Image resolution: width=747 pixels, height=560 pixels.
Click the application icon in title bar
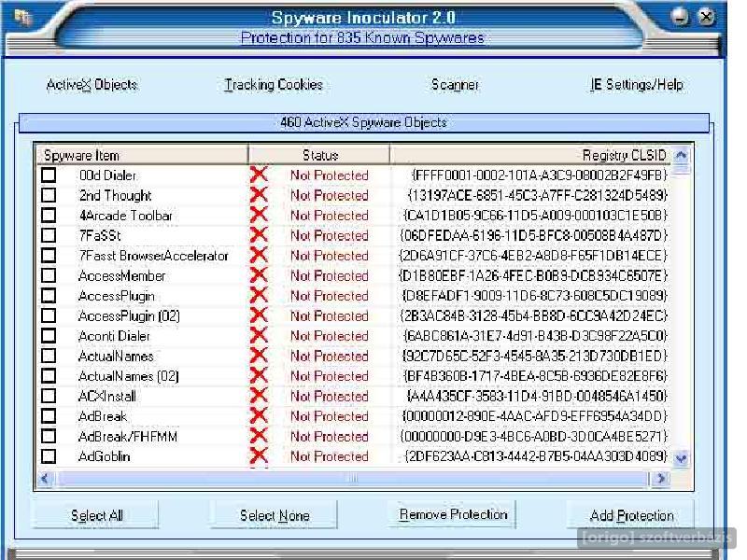coord(22,18)
